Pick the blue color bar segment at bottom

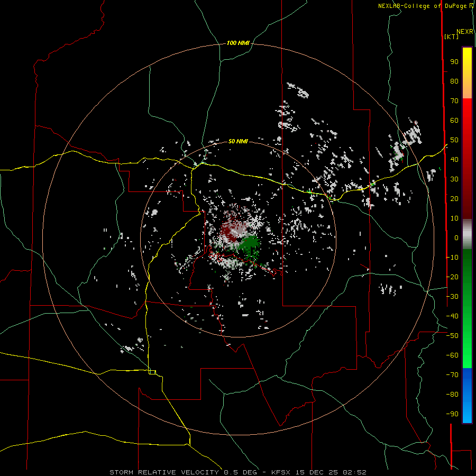tap(467, 395)
